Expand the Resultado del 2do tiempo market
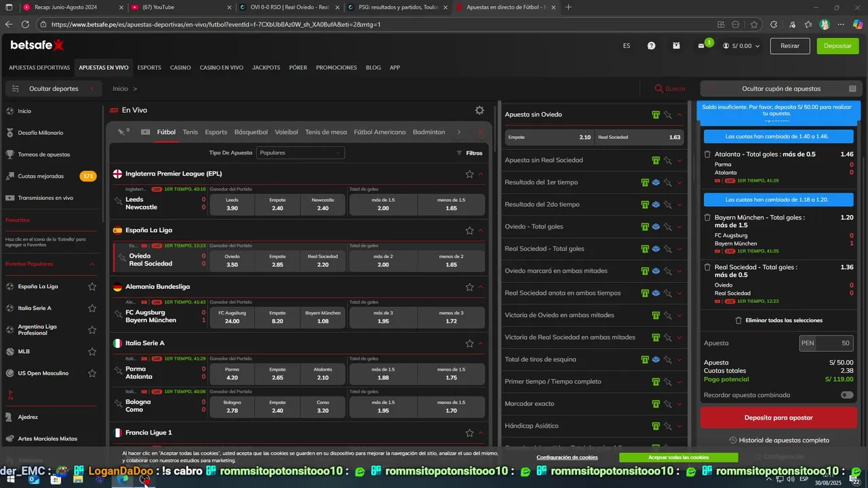The height and width of the screenshot is (488, 868). pyautogui.click(x=679, y=205)
